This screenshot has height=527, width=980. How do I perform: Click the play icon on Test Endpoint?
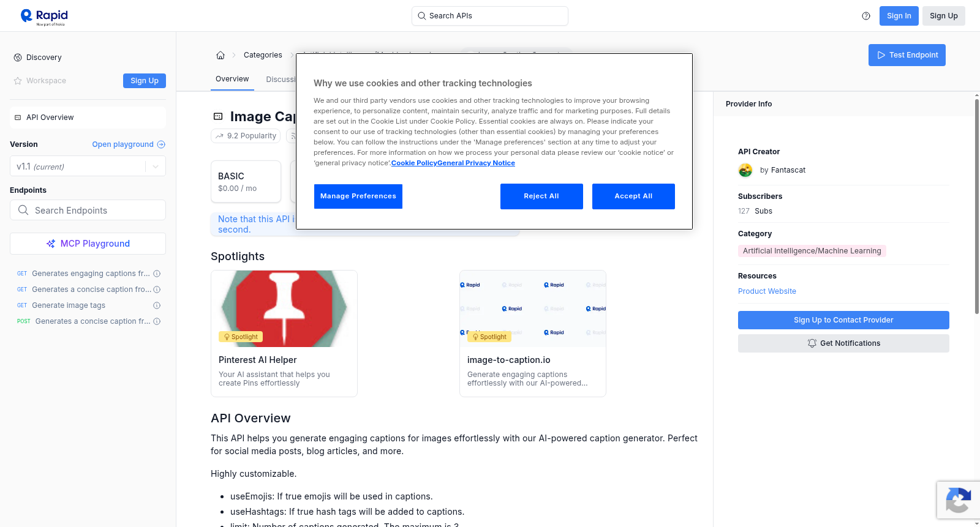tap(881, 55)
